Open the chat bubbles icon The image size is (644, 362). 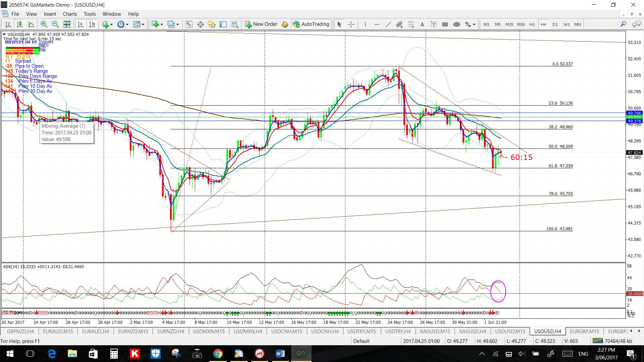tap(636, 24)
